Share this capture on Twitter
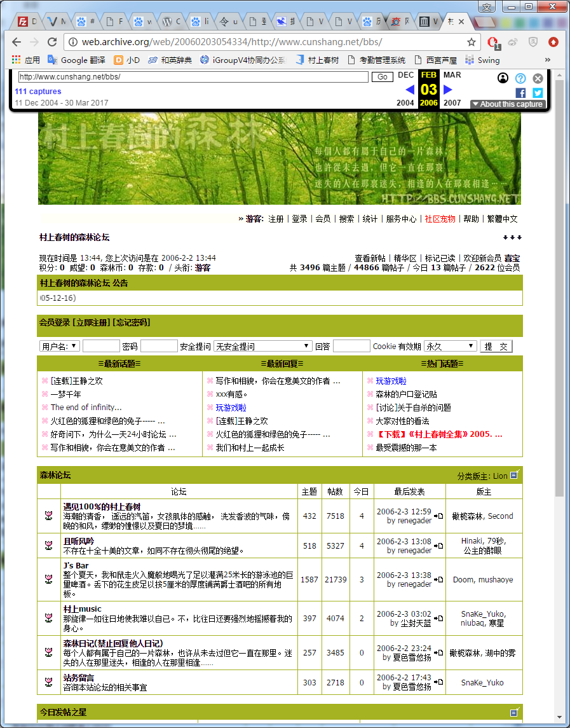 [x=538, y=93]
